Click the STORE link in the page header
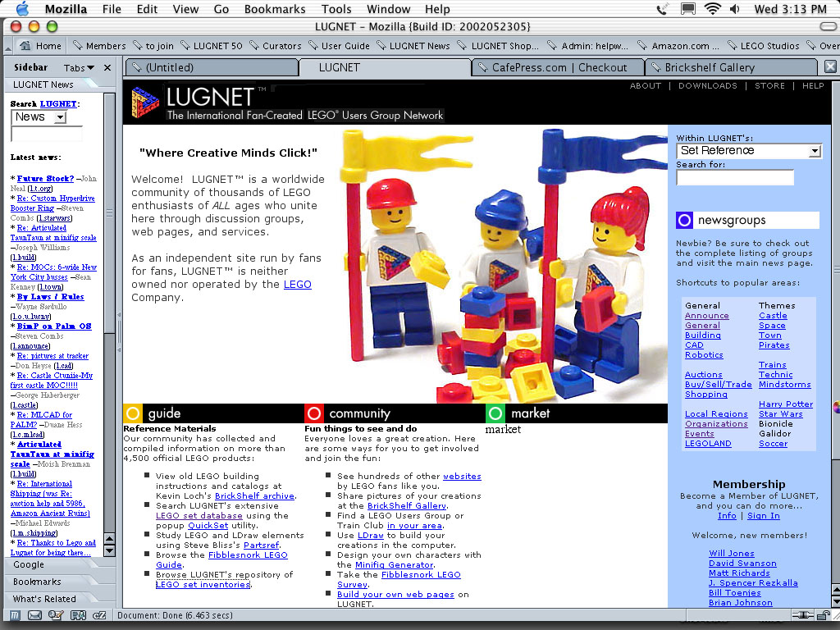The image size is (840, 630). pyautogui.click(x=769, y=85)
